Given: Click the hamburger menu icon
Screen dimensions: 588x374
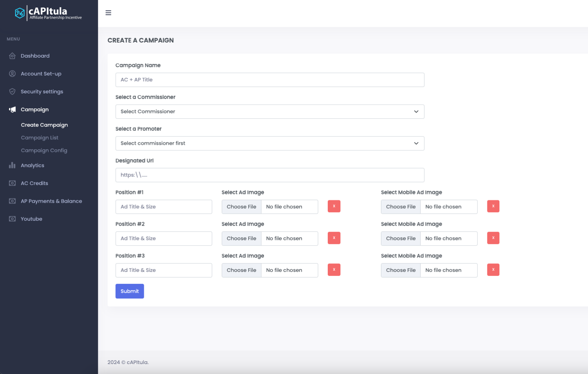Looking at the screenshot, I should tap(108, 13).
